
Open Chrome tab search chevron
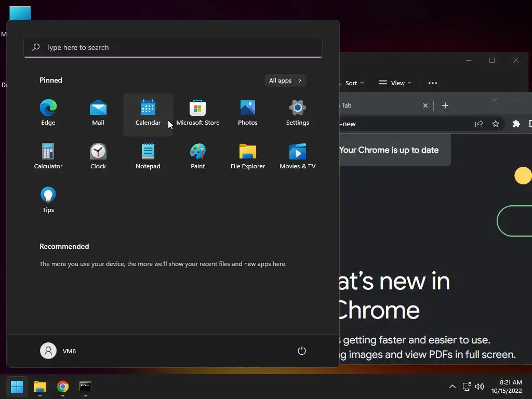[x=494, y=100]
